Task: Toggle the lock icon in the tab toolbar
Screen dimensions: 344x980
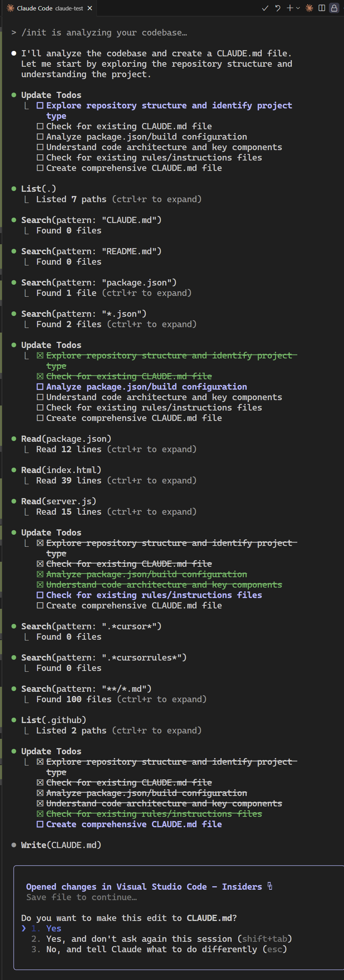Action: click(x=334, y=8)
